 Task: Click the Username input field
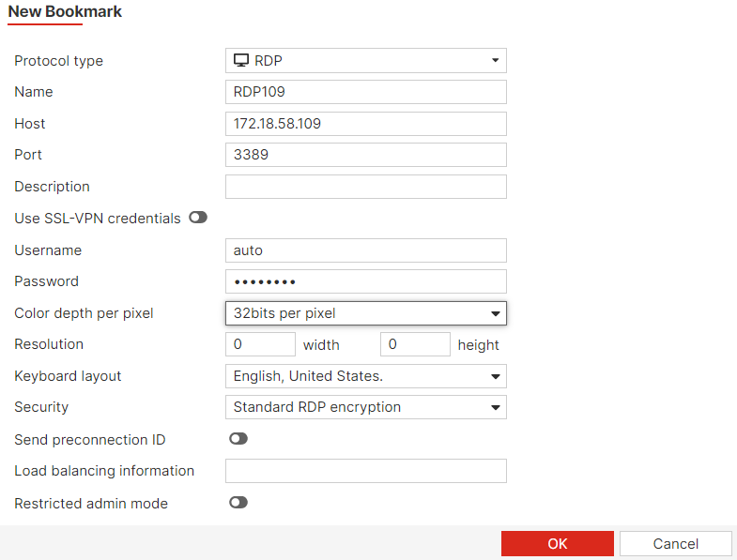tap(366, 250)
